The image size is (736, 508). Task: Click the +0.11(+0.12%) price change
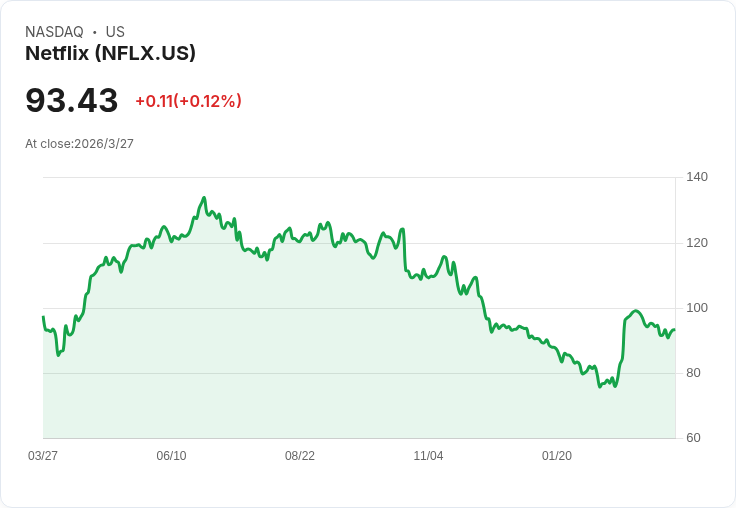click(x=188, y=101)
